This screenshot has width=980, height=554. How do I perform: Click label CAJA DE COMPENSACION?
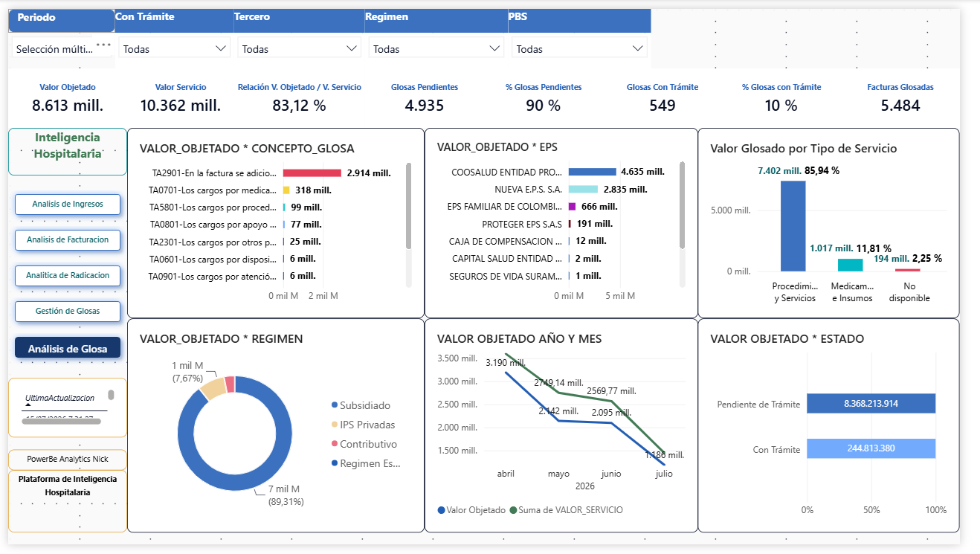click(x=506, y=241)
